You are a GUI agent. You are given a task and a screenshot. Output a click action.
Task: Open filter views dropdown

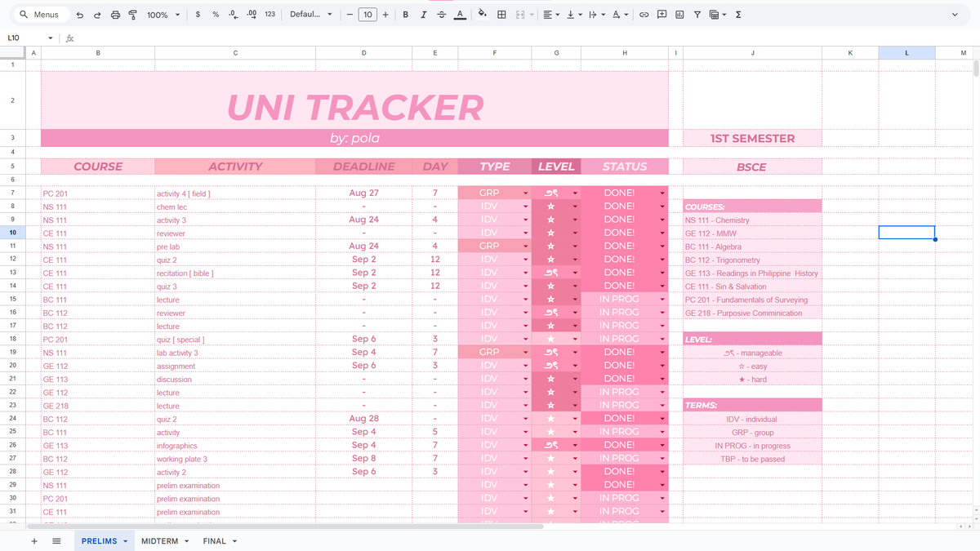pyautogui.click(x=718, y=15)
